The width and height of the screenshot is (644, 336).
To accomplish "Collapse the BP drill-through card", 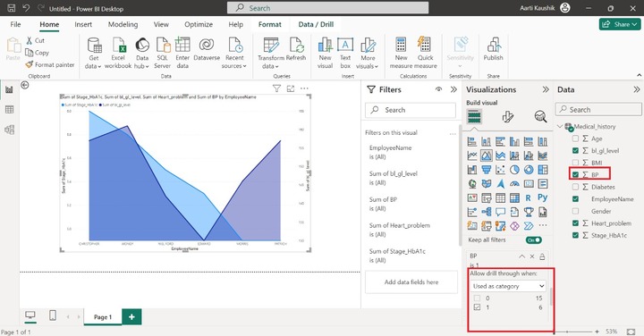I will [x=521, y=256].
